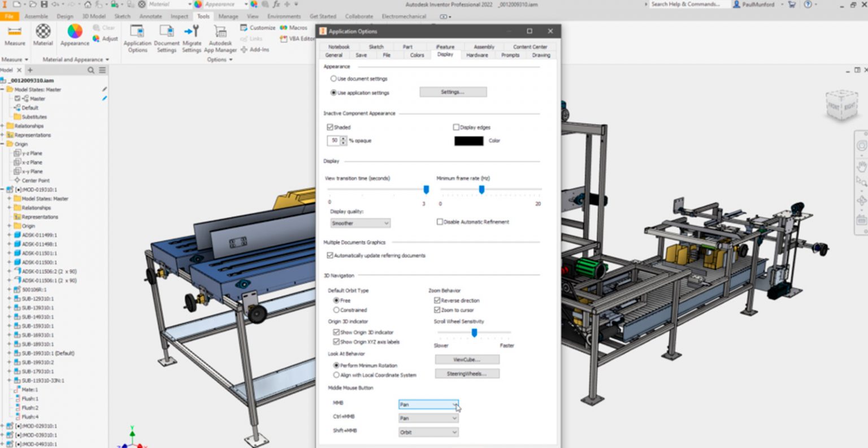Switch to the Hardware tab
Screen dimensions: 868x448
pos(477,55)
